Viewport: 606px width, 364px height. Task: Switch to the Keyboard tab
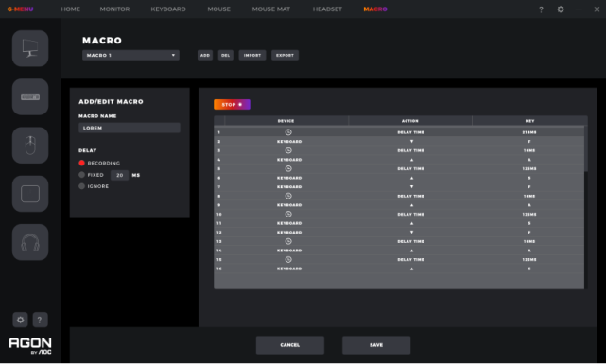[168, 9]
